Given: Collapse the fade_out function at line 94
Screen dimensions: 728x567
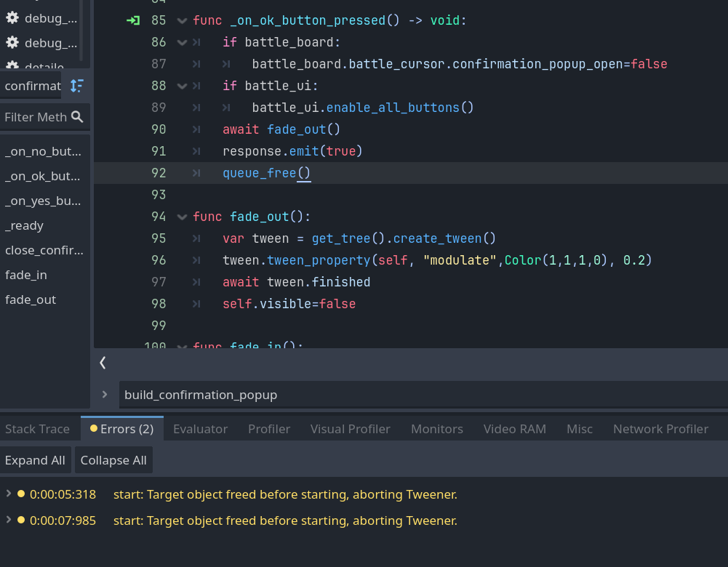Looking at the screenshot, I should point(182,217).
